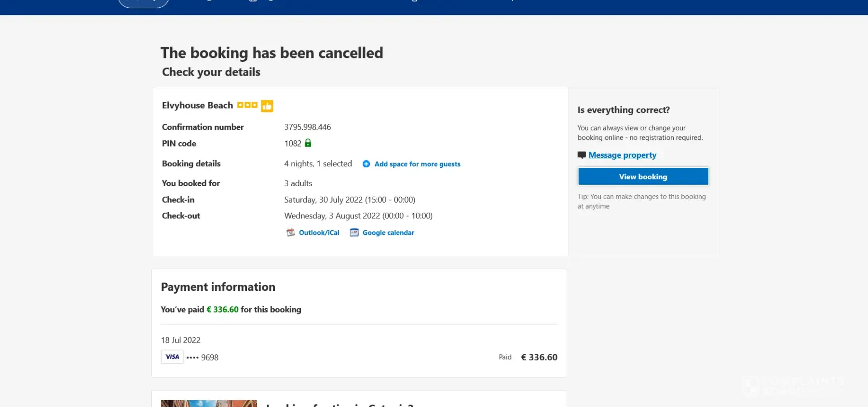Click the Google calendar icon
The width and height of the screenshot is (868, 407).
click(354, 233)
